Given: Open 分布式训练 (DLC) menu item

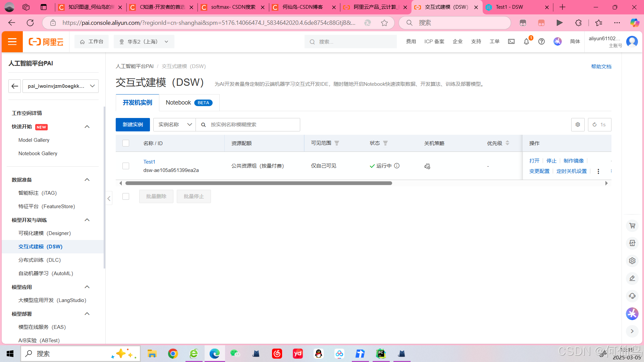Looking at the screenshot, I should pos(40,260).
